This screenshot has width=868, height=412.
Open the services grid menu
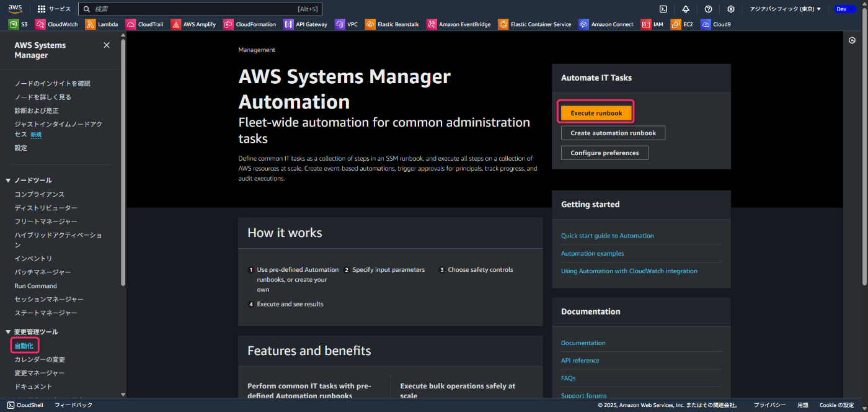(x=54, y=9)
